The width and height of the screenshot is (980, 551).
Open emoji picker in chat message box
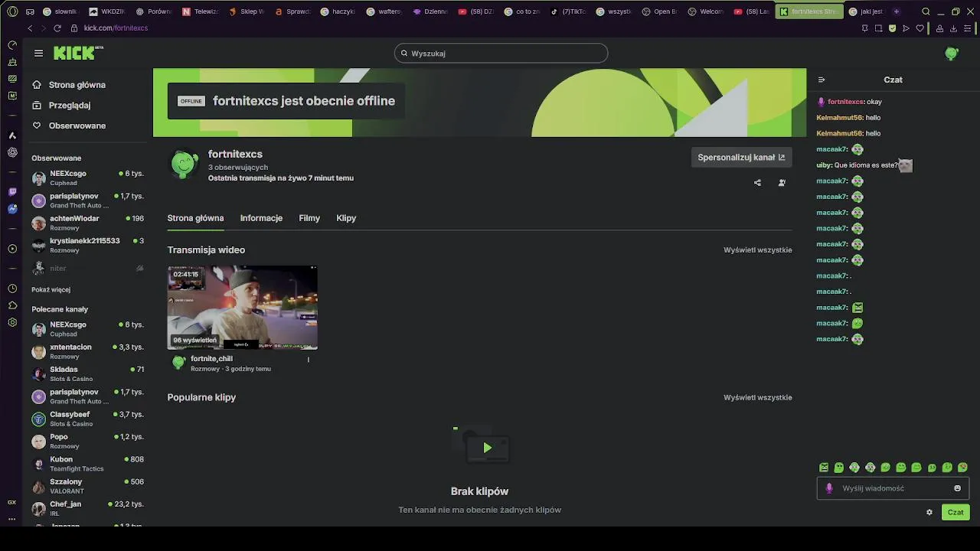[957, 488]
